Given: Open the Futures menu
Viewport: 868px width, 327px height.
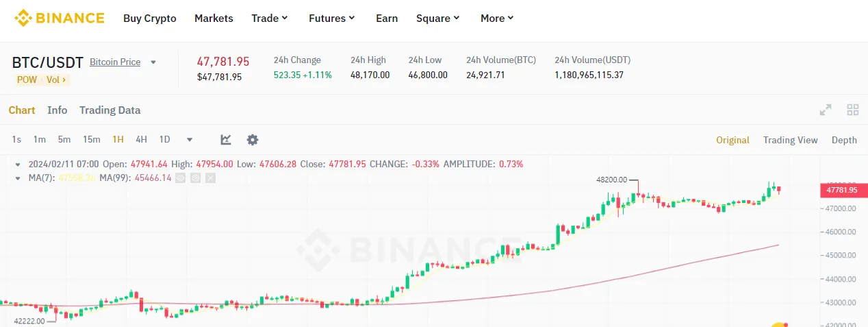Looking at the screenshot, I should pyautogui.click(x=332, y=19).
